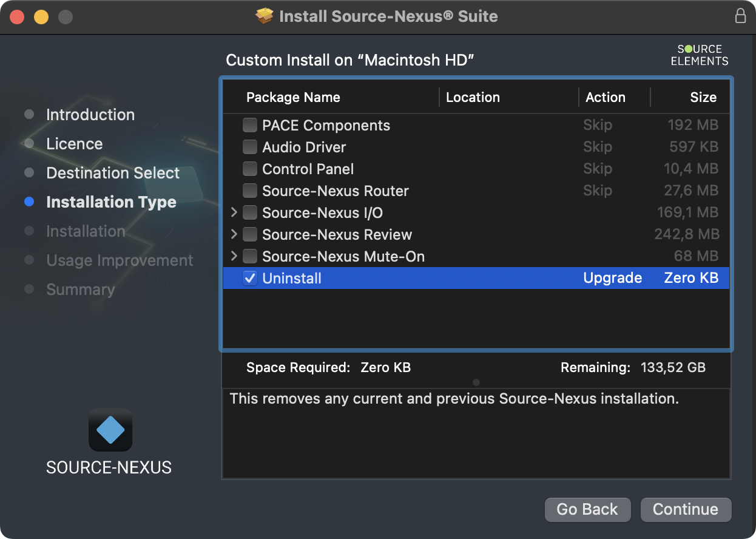Click the 27,6 MB size value
This screenshot has width=756, height=539.
[691, 191]
